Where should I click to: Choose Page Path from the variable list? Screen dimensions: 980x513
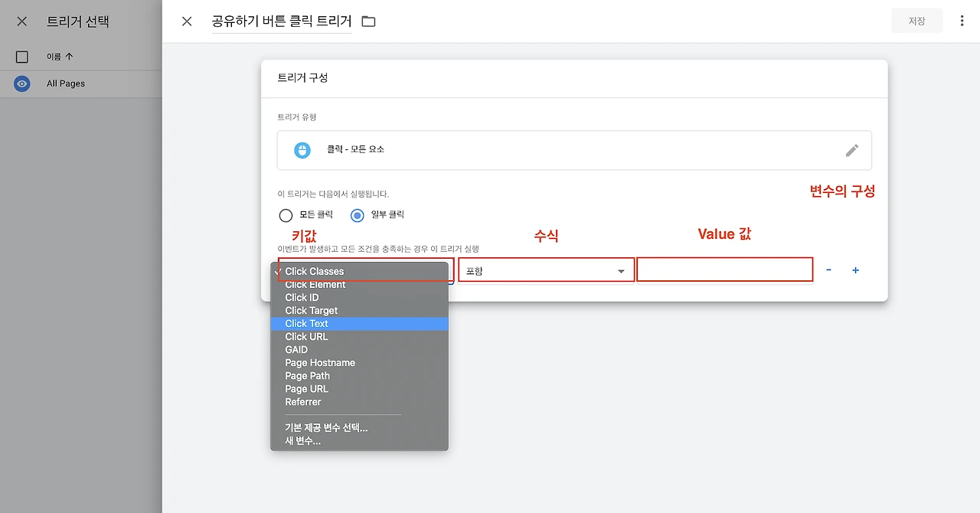(359, 376)
